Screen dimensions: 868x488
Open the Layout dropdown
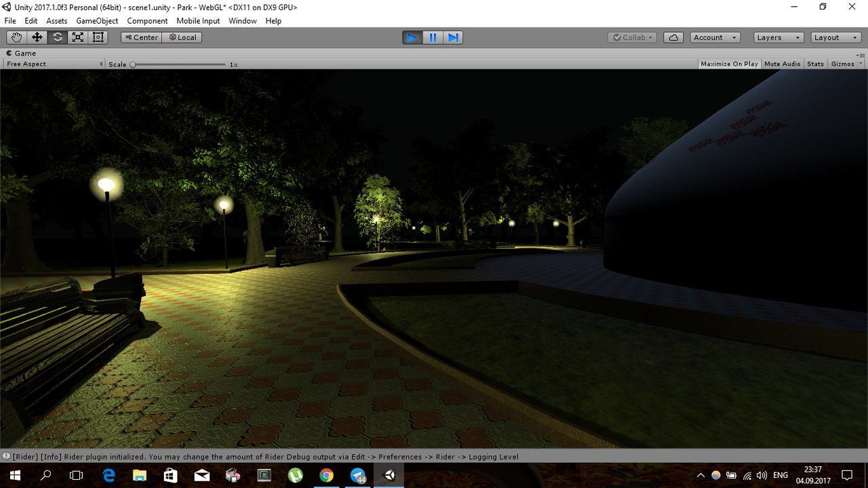pos(836,37)
